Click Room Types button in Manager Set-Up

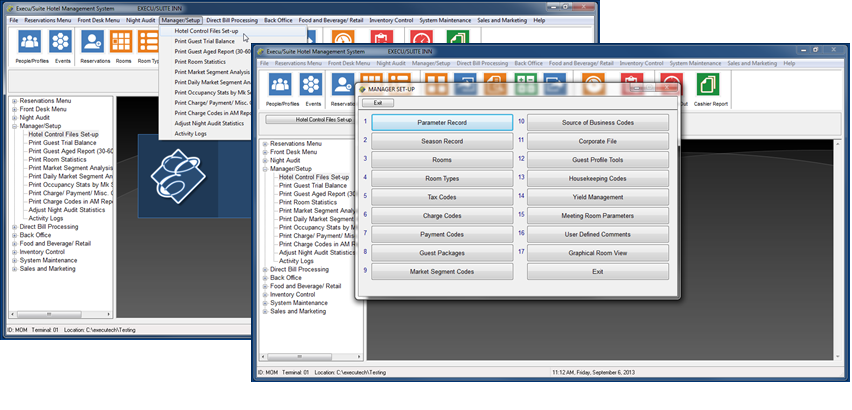click(x=442, y=179)
